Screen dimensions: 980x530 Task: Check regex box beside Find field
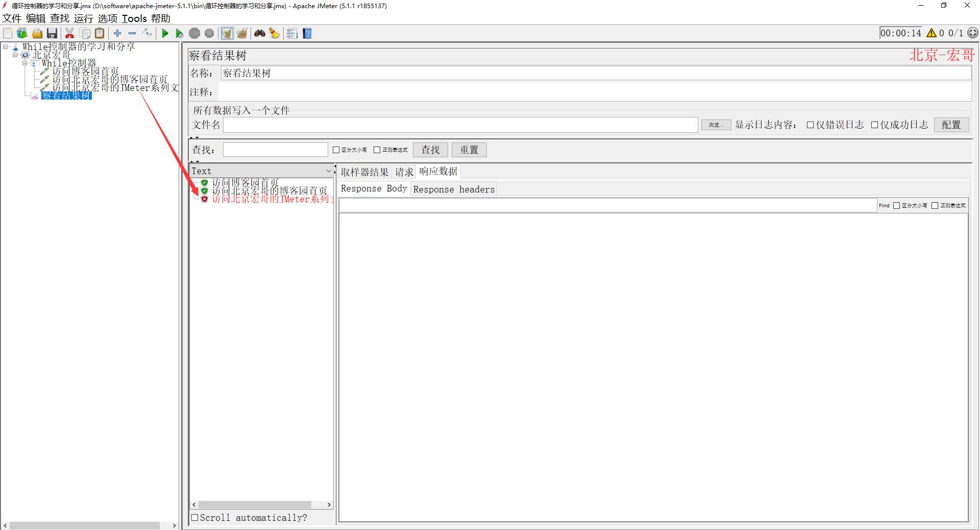tap(935, 206)
